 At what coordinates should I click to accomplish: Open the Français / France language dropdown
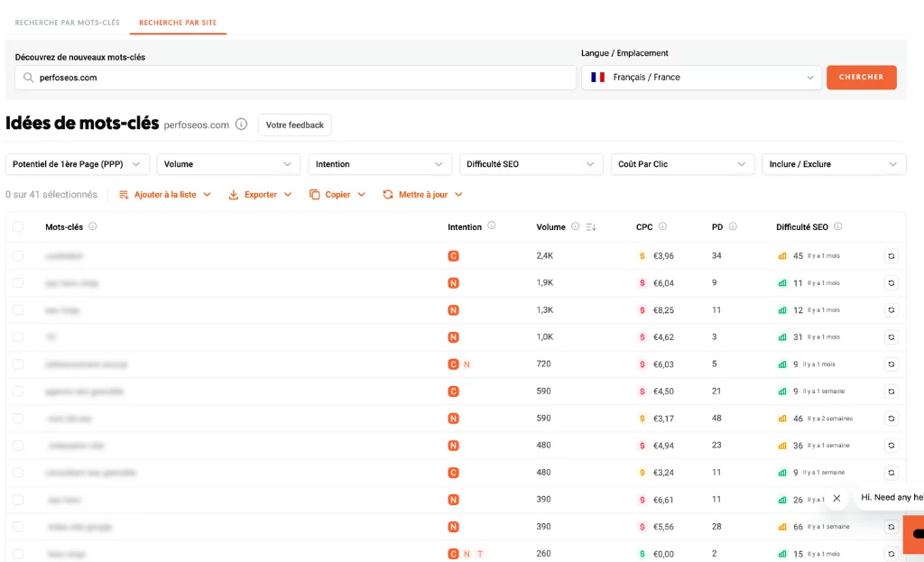coord(701,78)
